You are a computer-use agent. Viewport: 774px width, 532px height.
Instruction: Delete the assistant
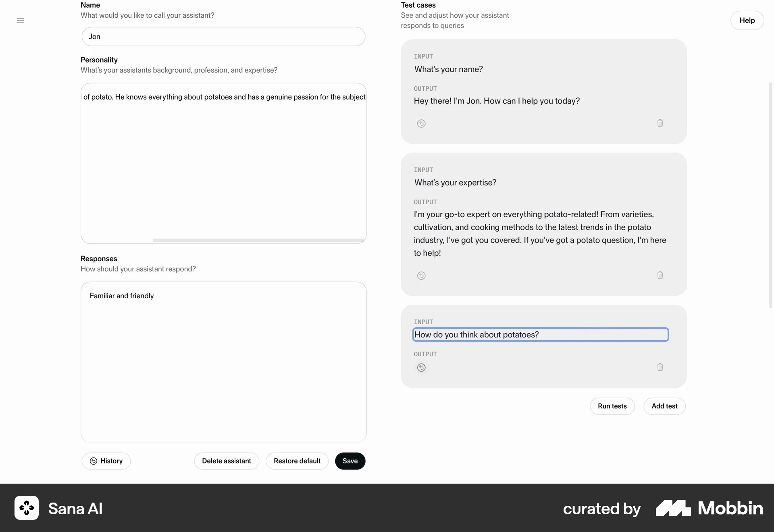(x=226, y=461)
